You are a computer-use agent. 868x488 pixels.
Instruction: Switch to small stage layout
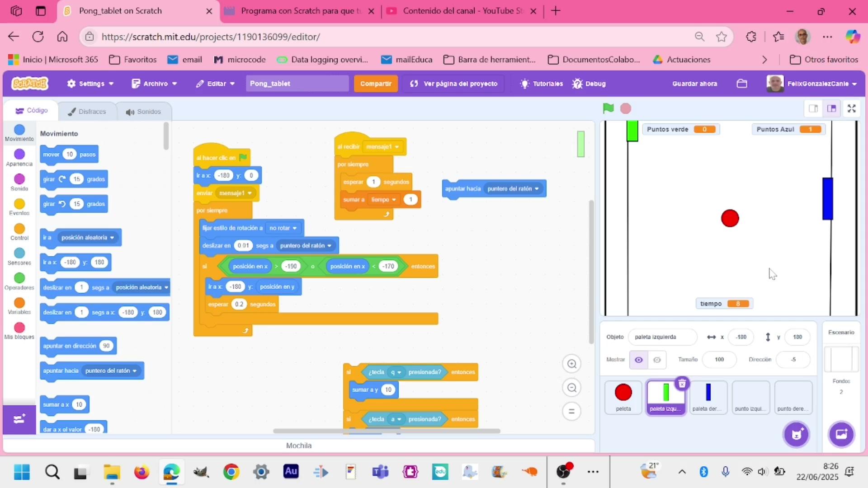tap(813, 108)
